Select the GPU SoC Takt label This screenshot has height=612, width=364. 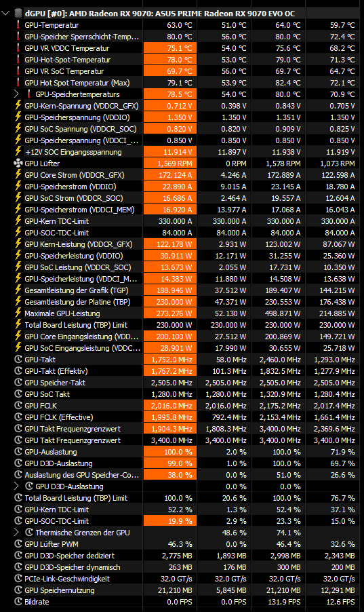click(x=47, y=394)
